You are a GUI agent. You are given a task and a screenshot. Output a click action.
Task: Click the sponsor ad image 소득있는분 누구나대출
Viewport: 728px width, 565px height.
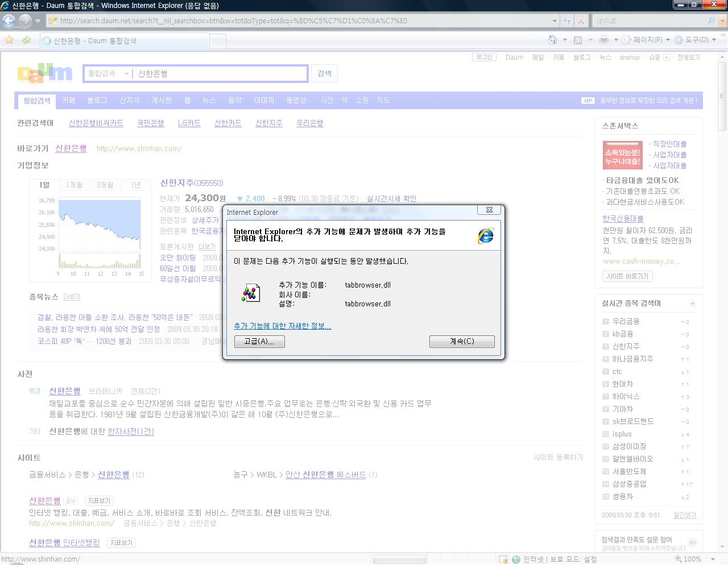tap(623, 155)
